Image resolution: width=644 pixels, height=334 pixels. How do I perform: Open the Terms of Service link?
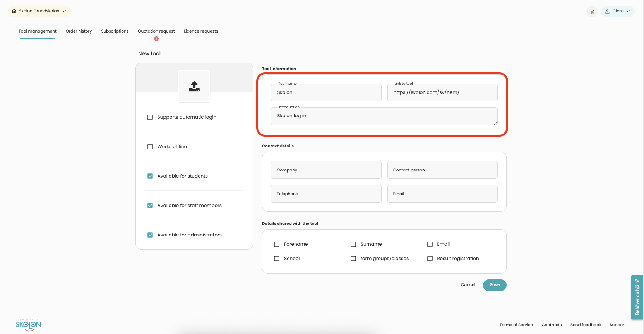point(516,325)
